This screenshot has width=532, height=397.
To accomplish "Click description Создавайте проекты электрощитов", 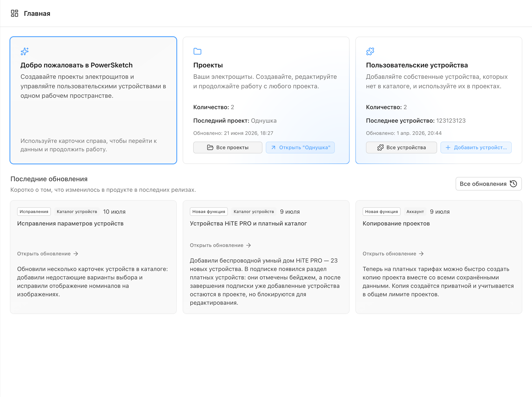I will (93, 86).
